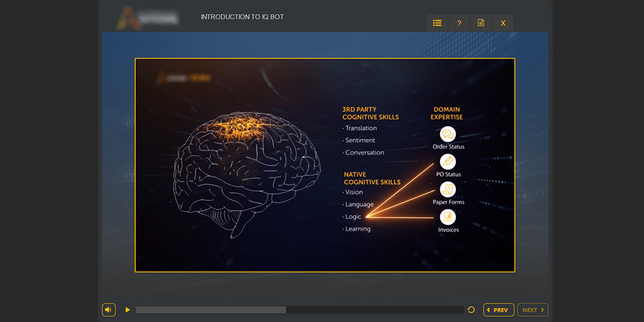Open the help question mark icon
The image size is (644, 322).
(459, 23)
